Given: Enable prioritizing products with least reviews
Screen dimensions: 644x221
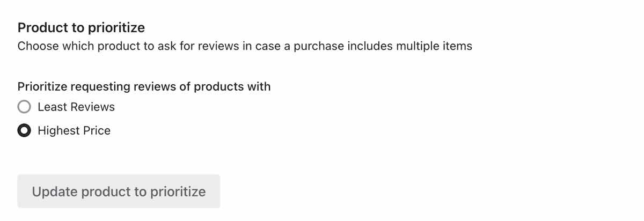Looking at the screenshot, I should click(x=24, y=107).
